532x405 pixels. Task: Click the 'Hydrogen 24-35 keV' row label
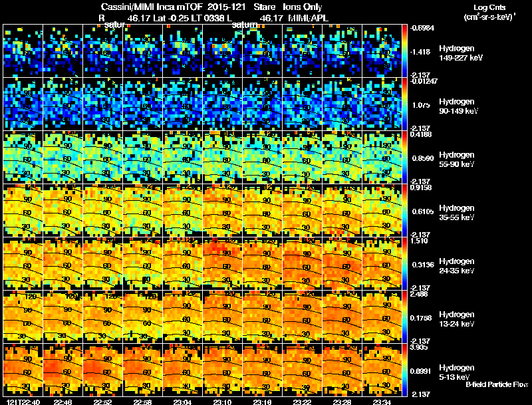457,266
